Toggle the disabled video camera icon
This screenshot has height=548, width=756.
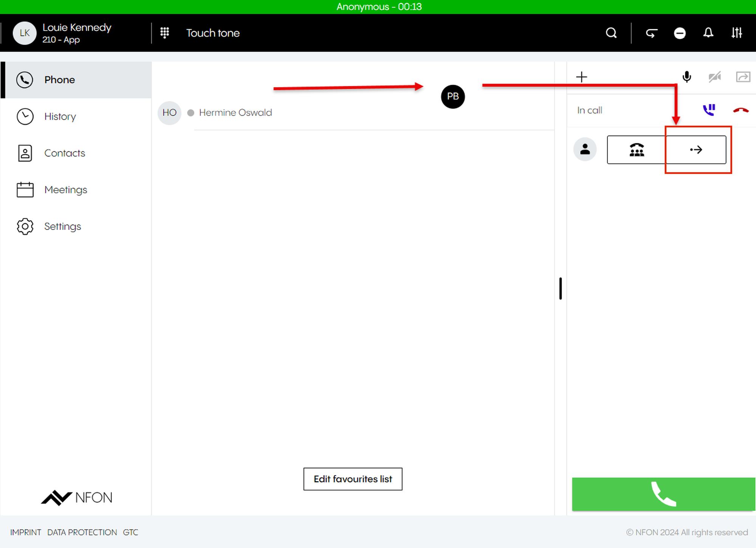tap(714, 77)
